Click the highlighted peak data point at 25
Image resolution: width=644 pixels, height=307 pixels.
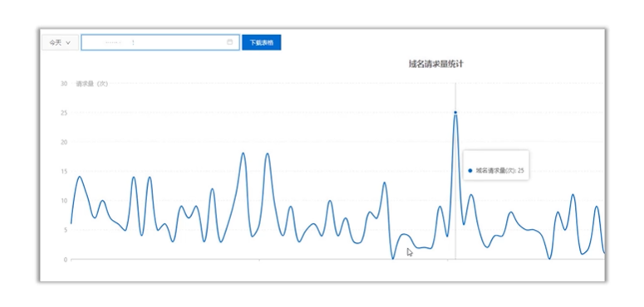point(455,112)
